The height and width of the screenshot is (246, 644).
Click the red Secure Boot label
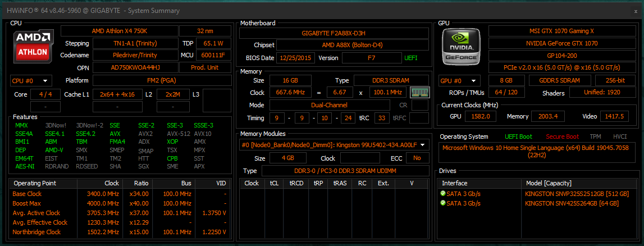[x=562, y=136]
